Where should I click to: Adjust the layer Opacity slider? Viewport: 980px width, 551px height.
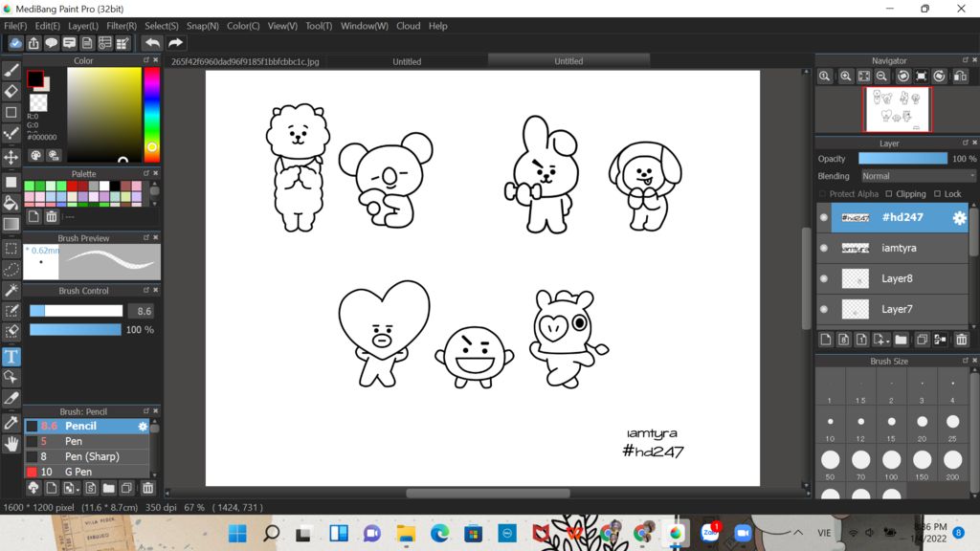[902, 159]
